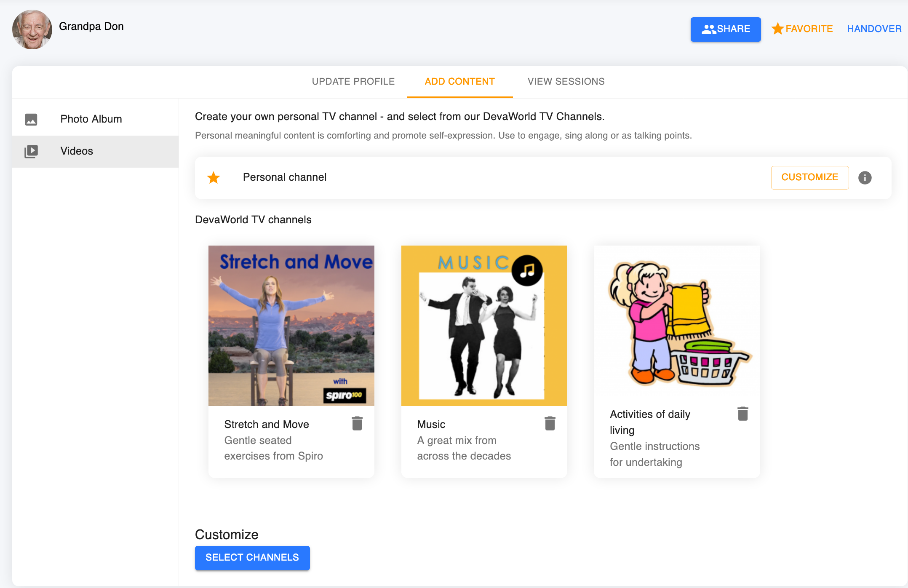The width and height of the screenshot is (908, 588).
Task: Delete the Music channel via trash icon
Action: click(550, 423)
